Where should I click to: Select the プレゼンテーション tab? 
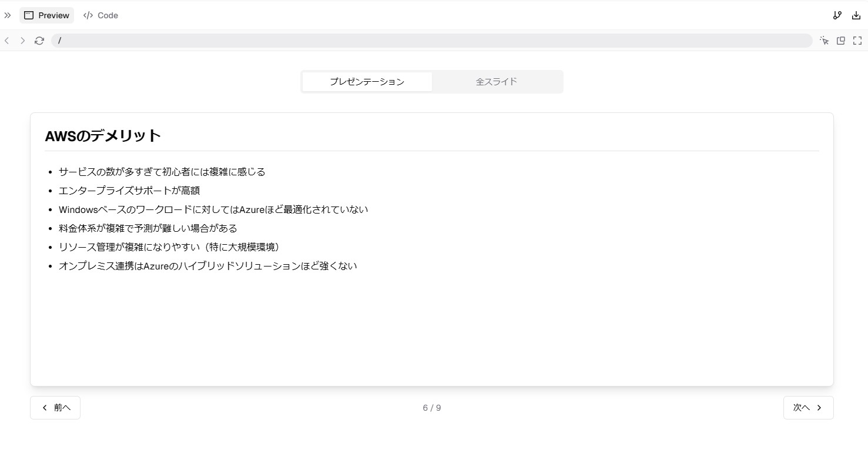coord(367,82)
